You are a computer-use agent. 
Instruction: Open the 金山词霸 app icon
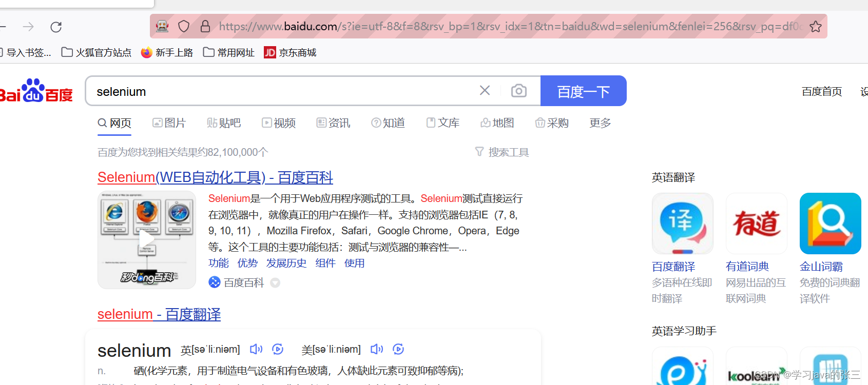(831, 224)
